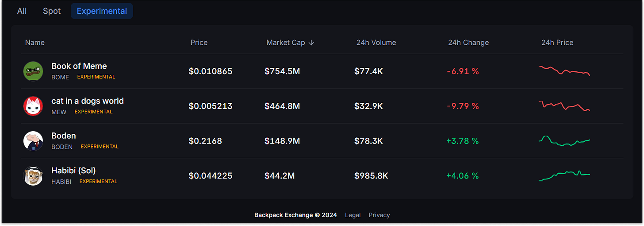Click the MEW red sparkline chart

[565, 106]
